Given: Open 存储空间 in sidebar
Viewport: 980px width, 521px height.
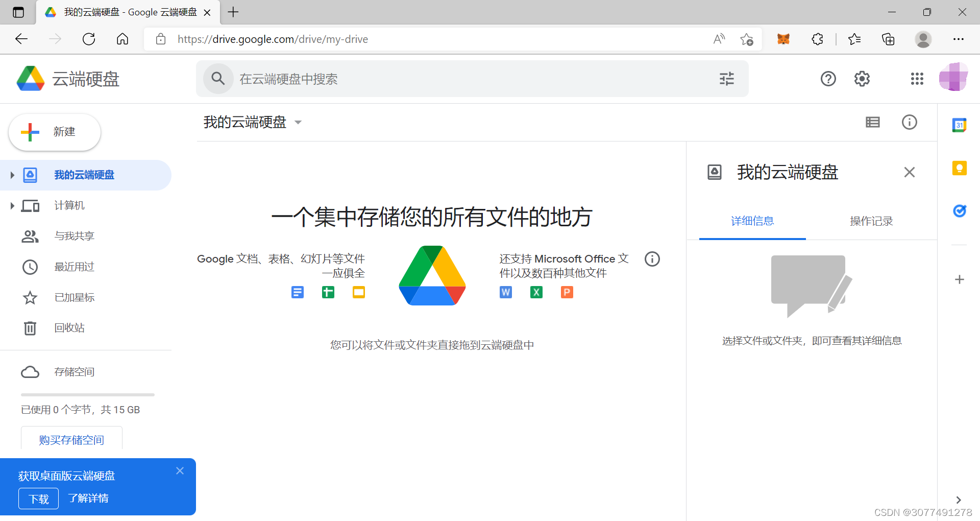Looking at the screenshot, I should coord(86,372).
